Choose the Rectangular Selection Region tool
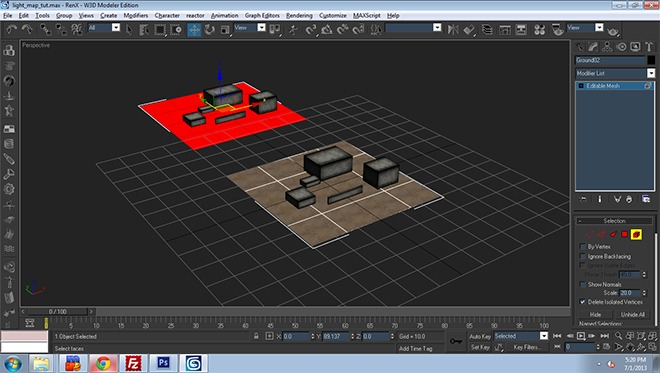Image resolution: width=660 pixels, height=373 pixels. point(160,29)
